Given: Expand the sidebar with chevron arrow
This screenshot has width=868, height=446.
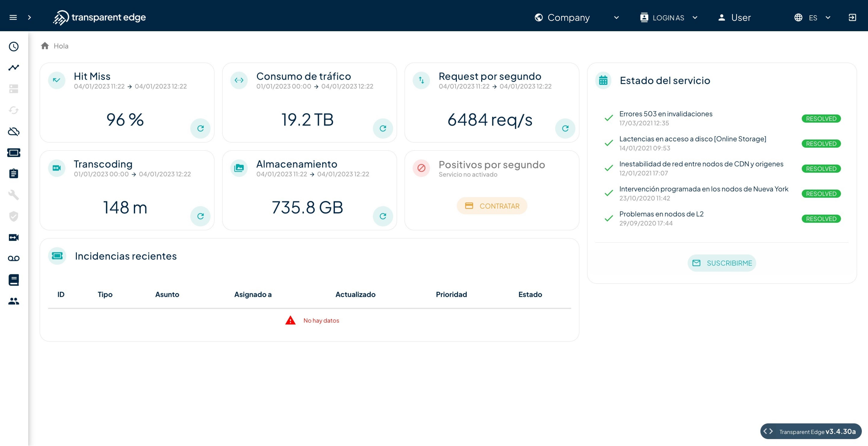Looking at the screenshot, I should click(x=29, y=17).
